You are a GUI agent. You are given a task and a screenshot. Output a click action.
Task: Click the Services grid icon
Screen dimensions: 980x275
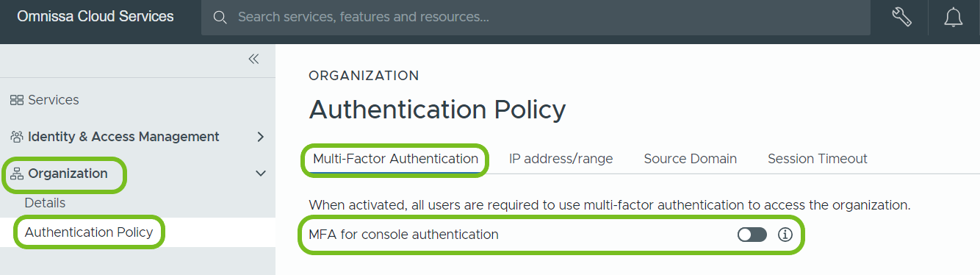(x=16, y=100)
